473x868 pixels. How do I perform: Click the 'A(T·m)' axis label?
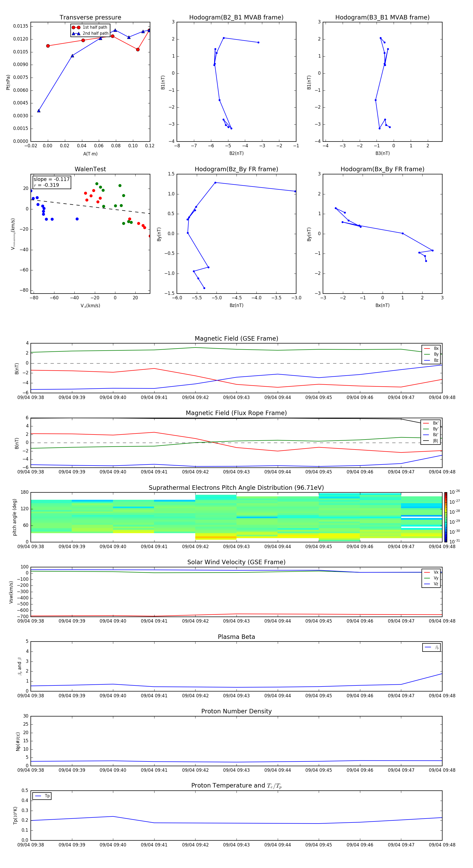[x=90, y=154]
